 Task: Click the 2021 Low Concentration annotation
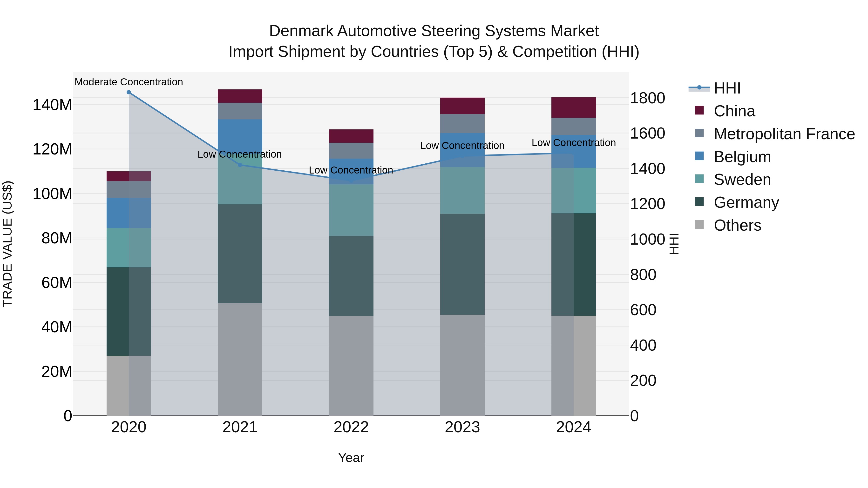[x=240, y=154]
